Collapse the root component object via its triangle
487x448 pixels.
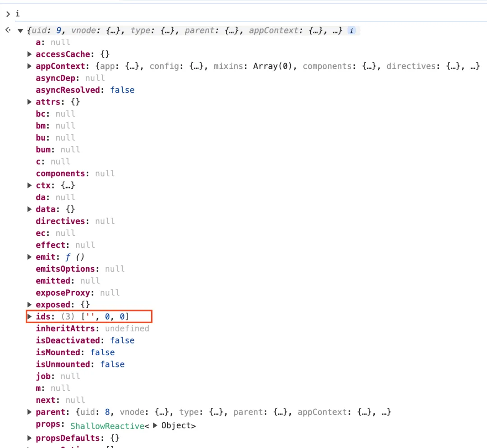coord(20,30)
